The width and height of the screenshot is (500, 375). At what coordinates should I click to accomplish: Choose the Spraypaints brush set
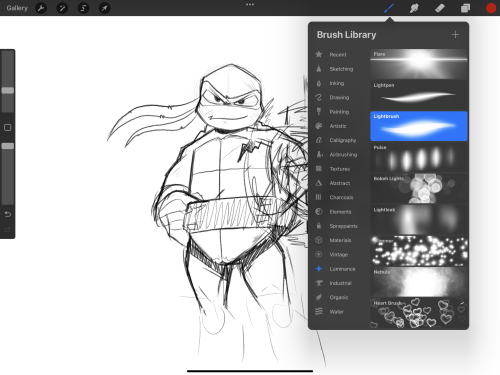coord(343,226)
